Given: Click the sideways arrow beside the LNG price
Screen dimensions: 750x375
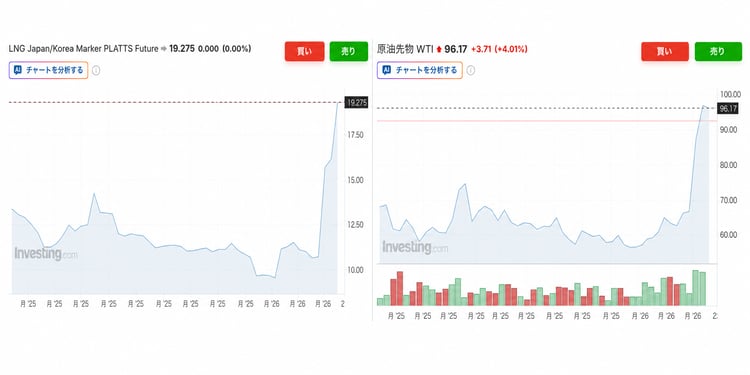Looking at the screenshot, I should click(x=163, y=49).
